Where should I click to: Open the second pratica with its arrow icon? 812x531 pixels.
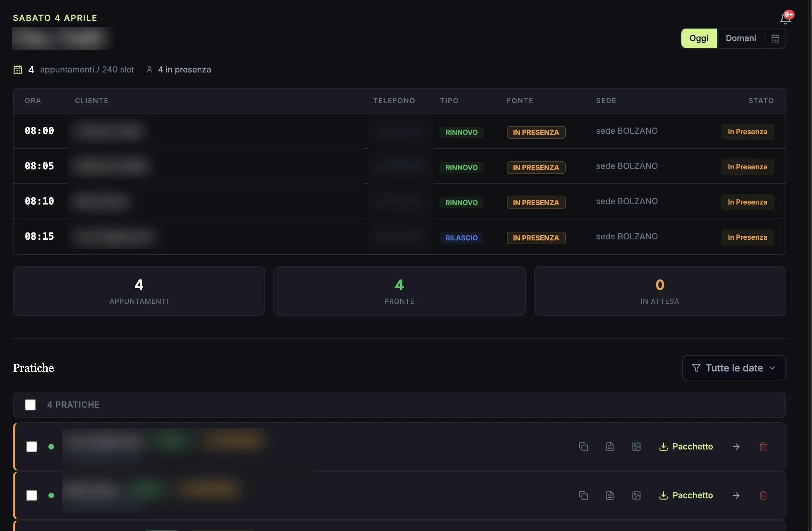pyautogui.click(x=736, y=495)
